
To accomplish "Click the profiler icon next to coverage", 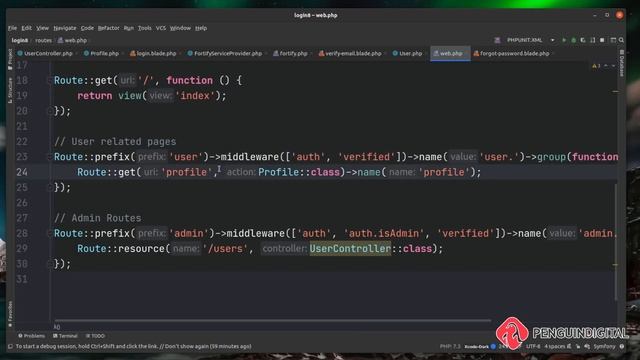I will pyautogui.click(x=592, y=40).
